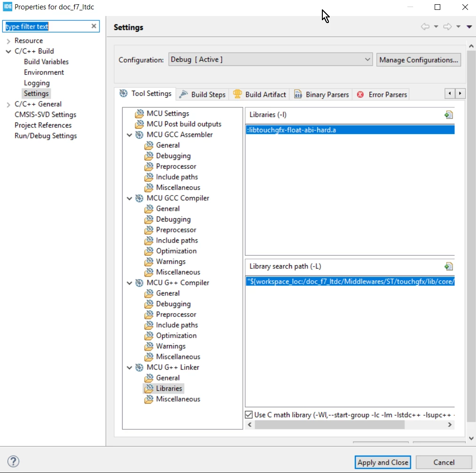Collapse the MCU G++ Linker node
Image resolution: width=476 pixels, height=473 pixels.
129,368
